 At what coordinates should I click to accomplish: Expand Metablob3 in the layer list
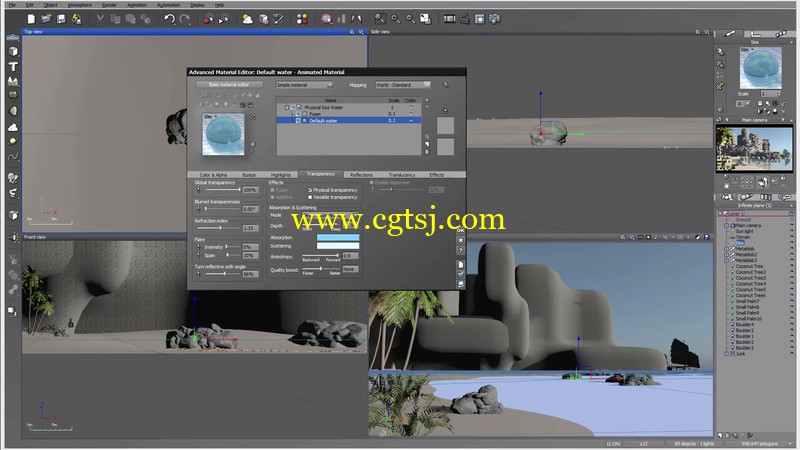[x=727, y=260]
